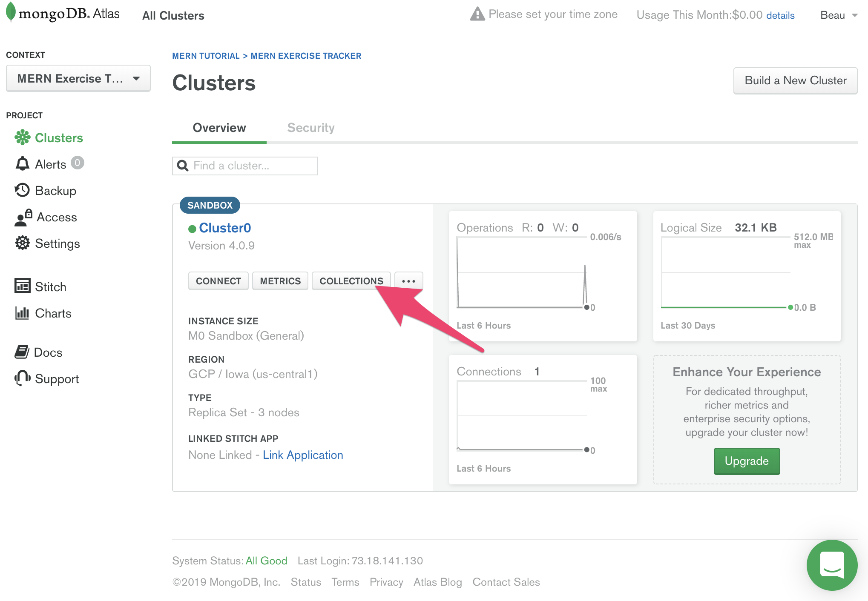Screen dimensions: 868x601
Task: Open Backup using the clock-arrow icon
Action: [22, 190]
